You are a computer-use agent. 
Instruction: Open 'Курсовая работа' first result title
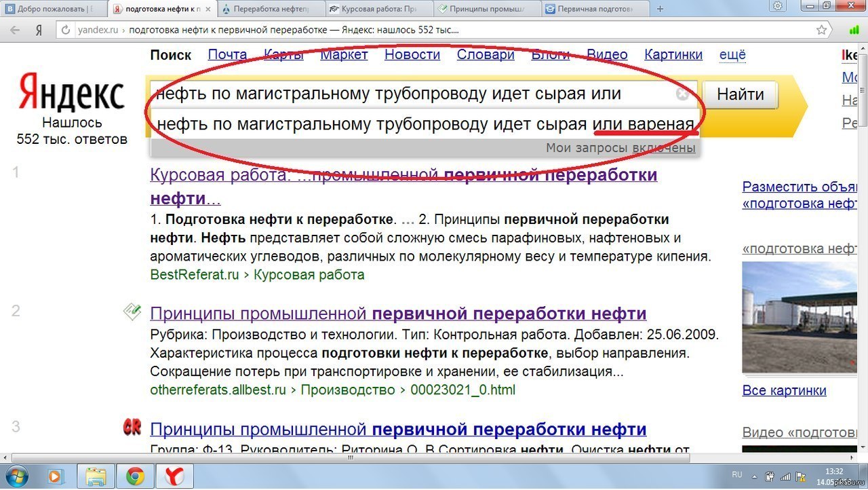coord(403,187)
